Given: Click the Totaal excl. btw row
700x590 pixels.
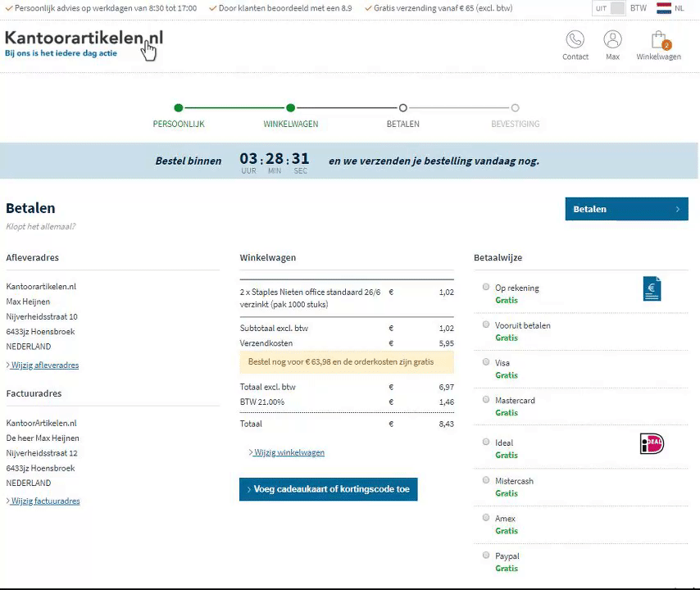Looking at the screenshot, I should pyautogui.click(x=347, y=387).
